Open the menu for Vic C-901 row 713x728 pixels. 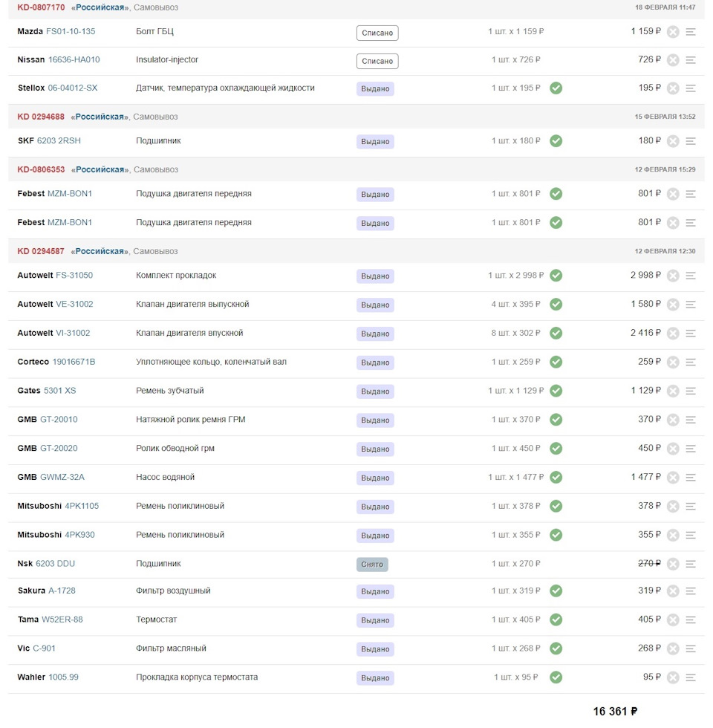(691, 649)
